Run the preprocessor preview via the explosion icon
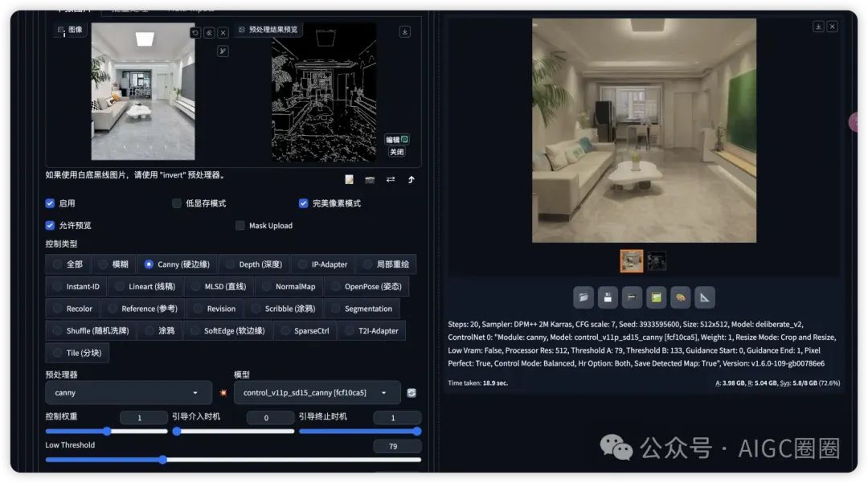This screenshot has height=483, width=868. click(223, 392)
